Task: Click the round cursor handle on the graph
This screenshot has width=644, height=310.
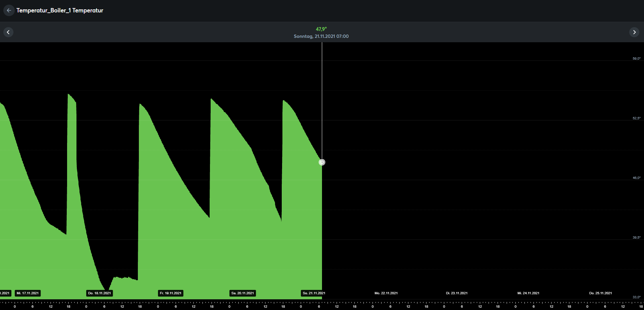Action: pos(322,162)
